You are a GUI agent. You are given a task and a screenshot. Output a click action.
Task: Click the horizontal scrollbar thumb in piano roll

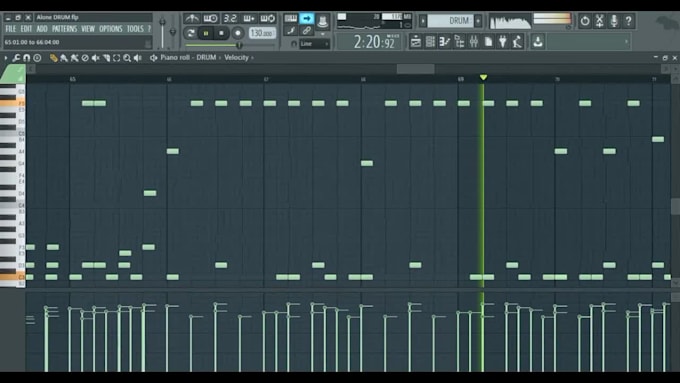pos(415,69)
